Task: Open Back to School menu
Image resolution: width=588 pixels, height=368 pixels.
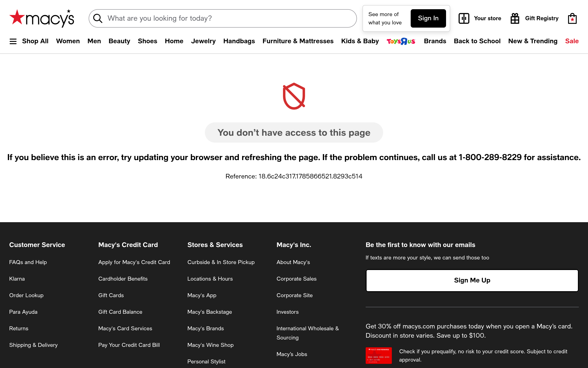Action: pyautogui.click(x=477, y=41)
